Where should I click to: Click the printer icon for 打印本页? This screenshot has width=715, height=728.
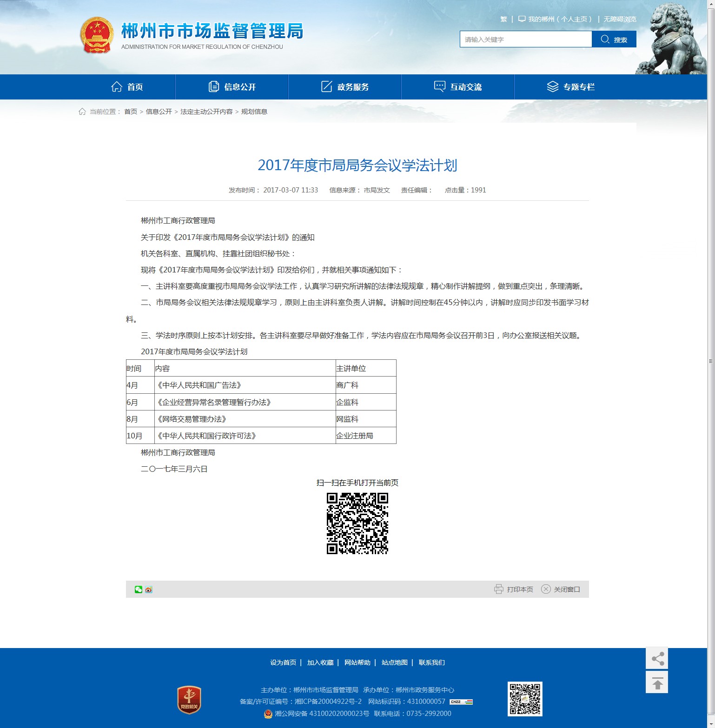point(499,589)
